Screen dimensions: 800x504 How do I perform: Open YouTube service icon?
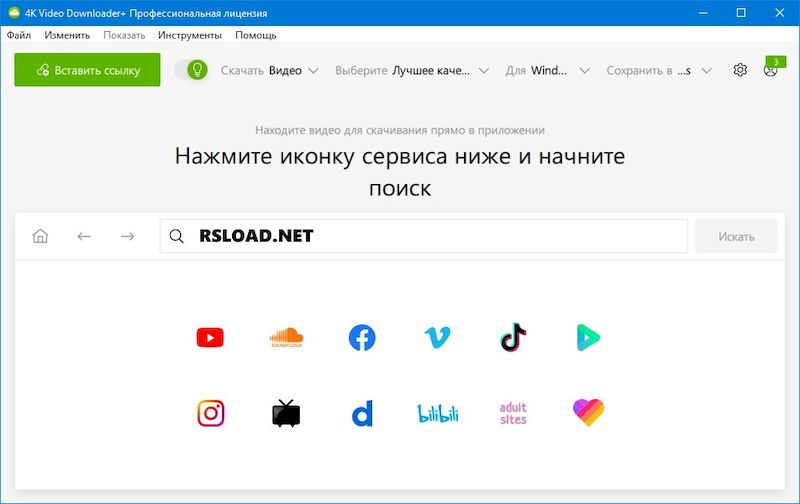(210, 338)
